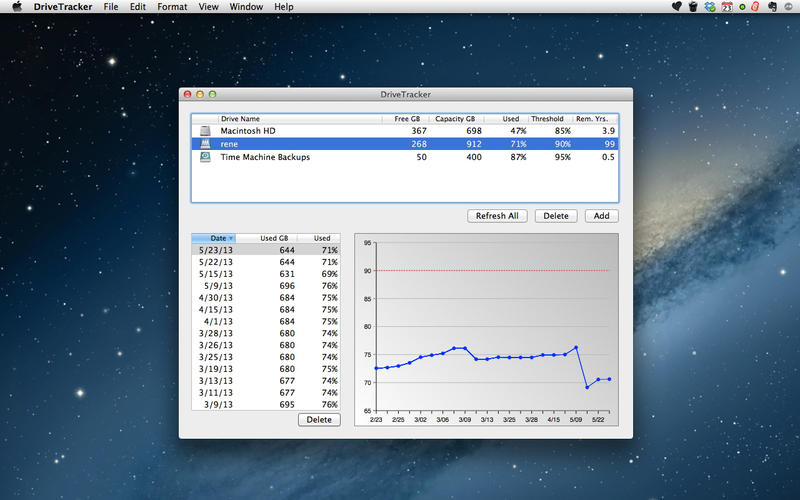
Task: Zoom the DriveTracker window with green button
Action: [x=212, y=94]
